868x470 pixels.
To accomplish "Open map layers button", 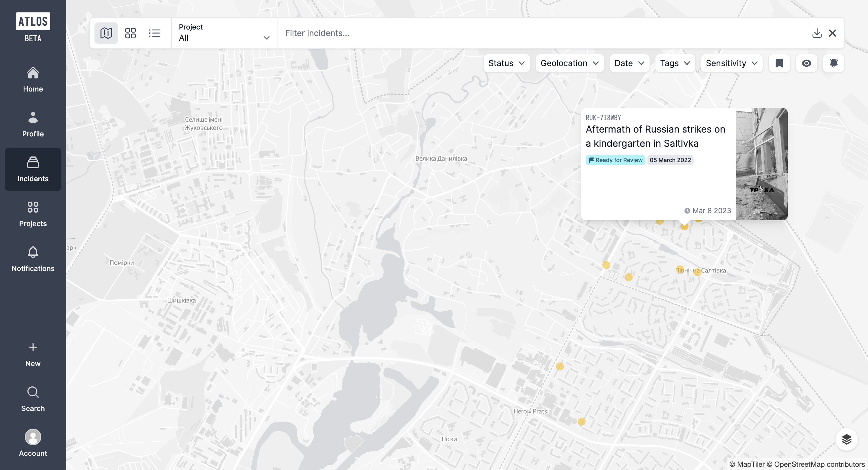I will click(x=846, y=439).
